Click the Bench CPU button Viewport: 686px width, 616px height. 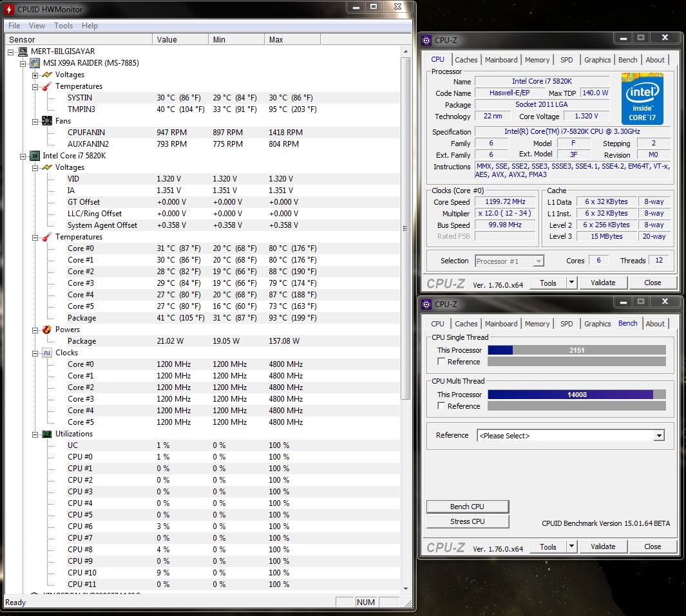tap(467, 507)
